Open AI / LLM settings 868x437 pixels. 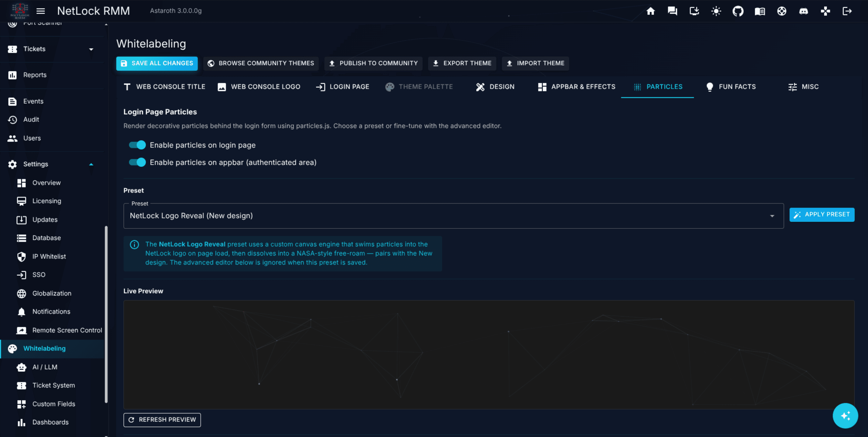(52, 367)
